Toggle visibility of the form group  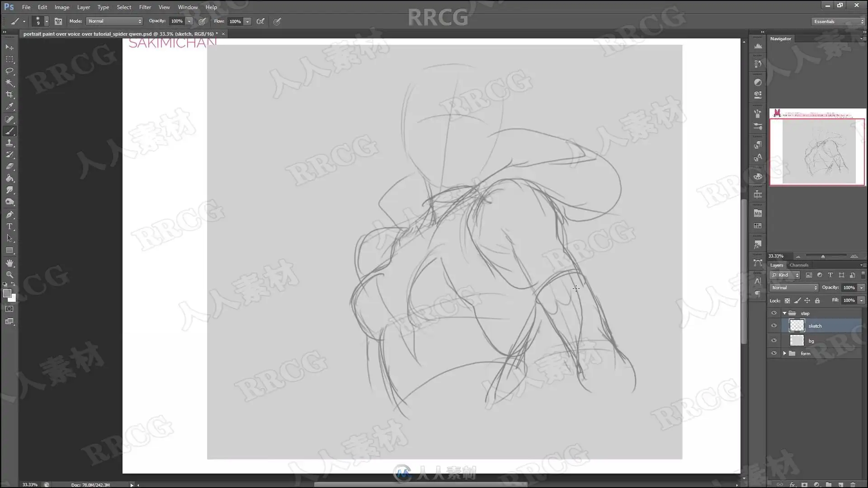click(x=774, y=353)
